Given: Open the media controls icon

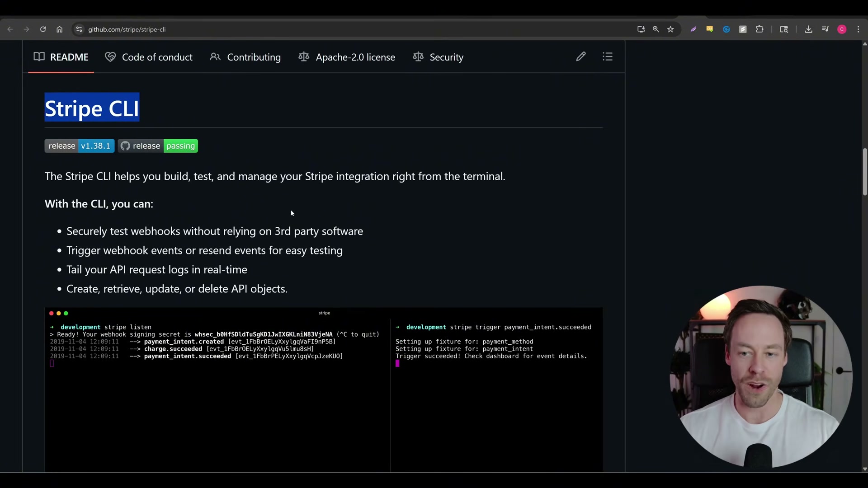Looking at the screenshot, I should click(826, 29).
